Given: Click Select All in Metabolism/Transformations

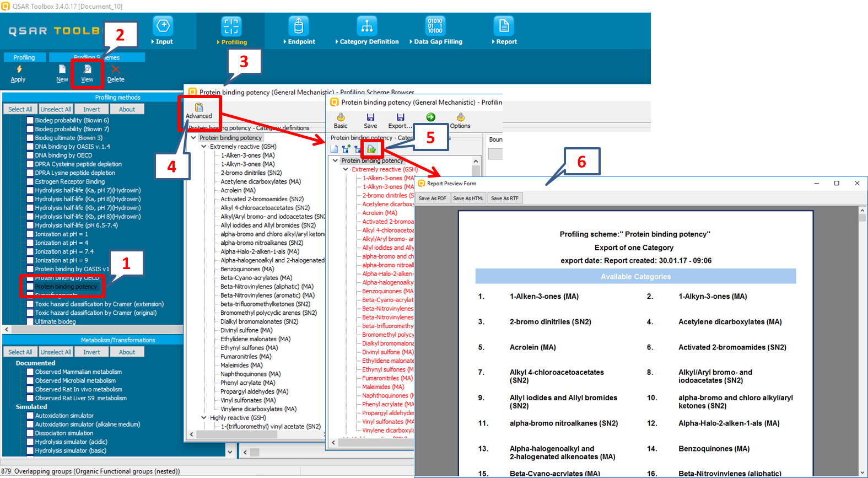Looking at the screenshot, I should 20,352.
